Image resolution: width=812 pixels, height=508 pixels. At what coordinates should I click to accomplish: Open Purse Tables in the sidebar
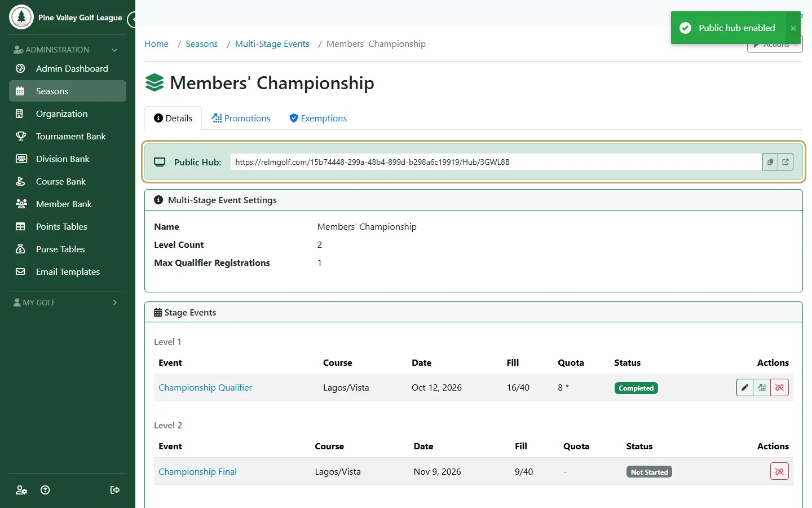point(68,249)
